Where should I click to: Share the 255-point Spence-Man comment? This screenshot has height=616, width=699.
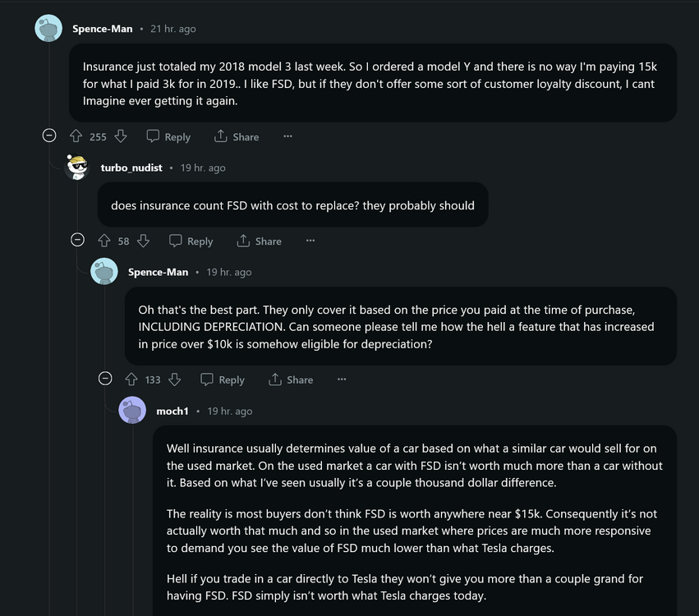[237, 136]
